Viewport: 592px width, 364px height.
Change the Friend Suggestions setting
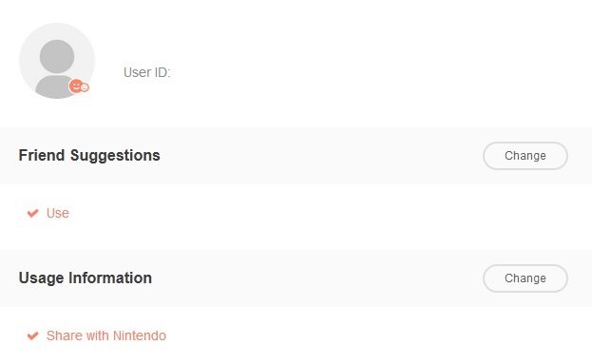point(525,156)
